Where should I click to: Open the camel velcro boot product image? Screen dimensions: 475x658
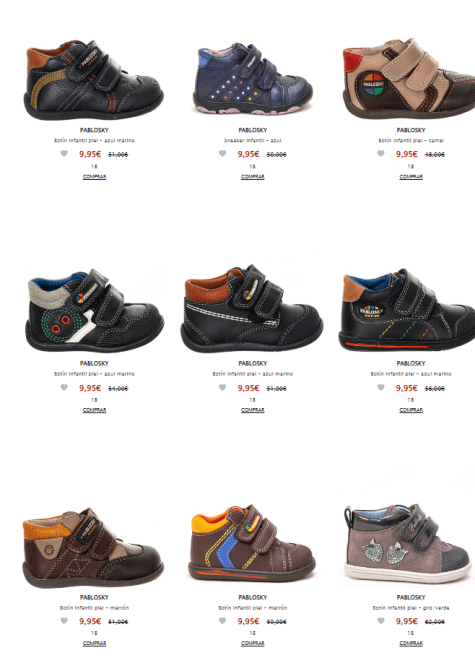(x=409, y=79)
